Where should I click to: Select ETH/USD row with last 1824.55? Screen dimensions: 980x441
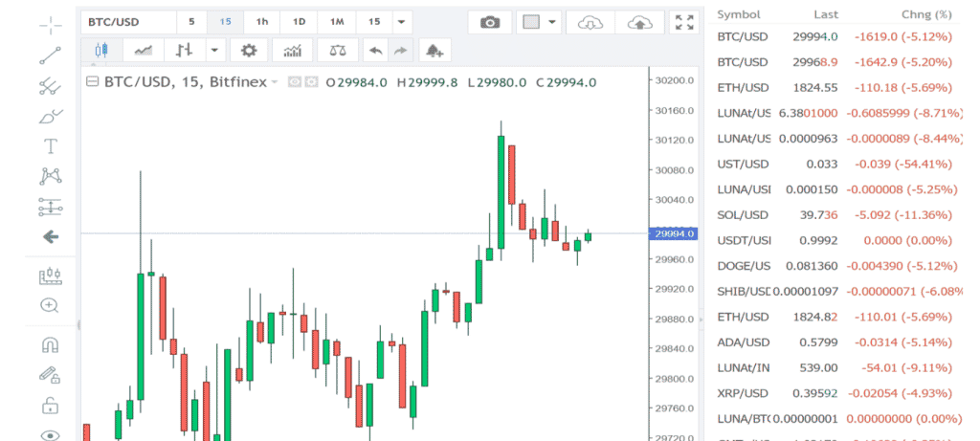835,87
